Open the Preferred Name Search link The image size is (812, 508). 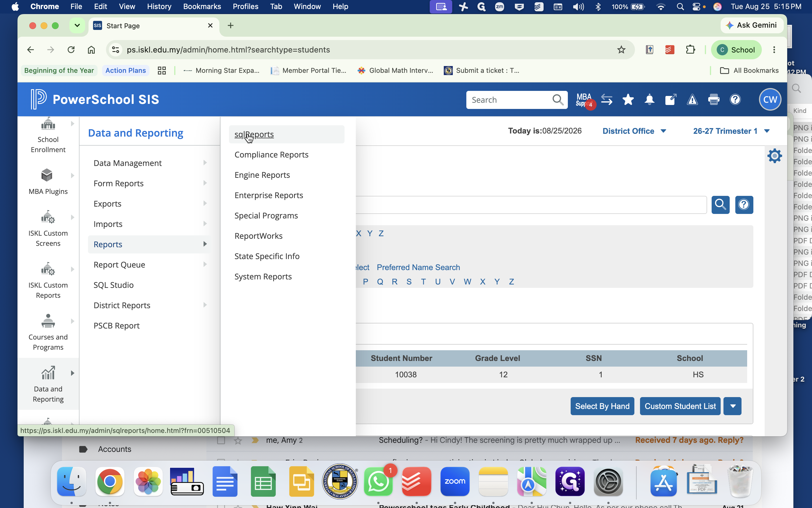coord(418,267)
